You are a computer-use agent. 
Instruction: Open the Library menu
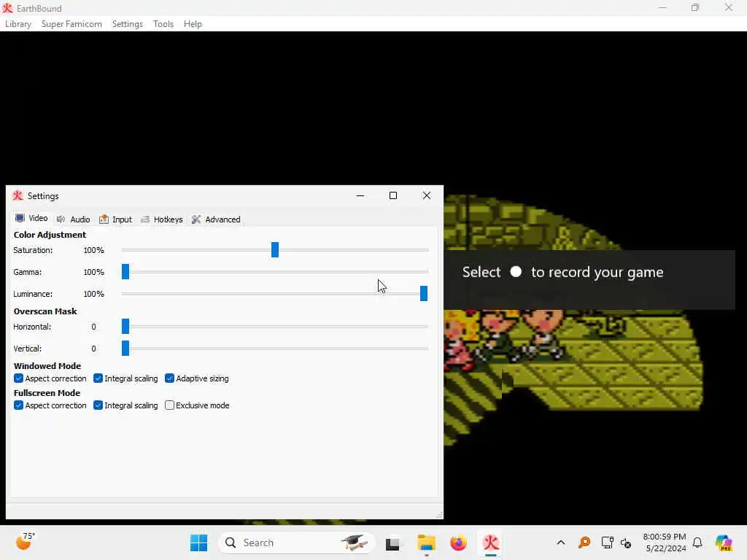pos(18,24)
